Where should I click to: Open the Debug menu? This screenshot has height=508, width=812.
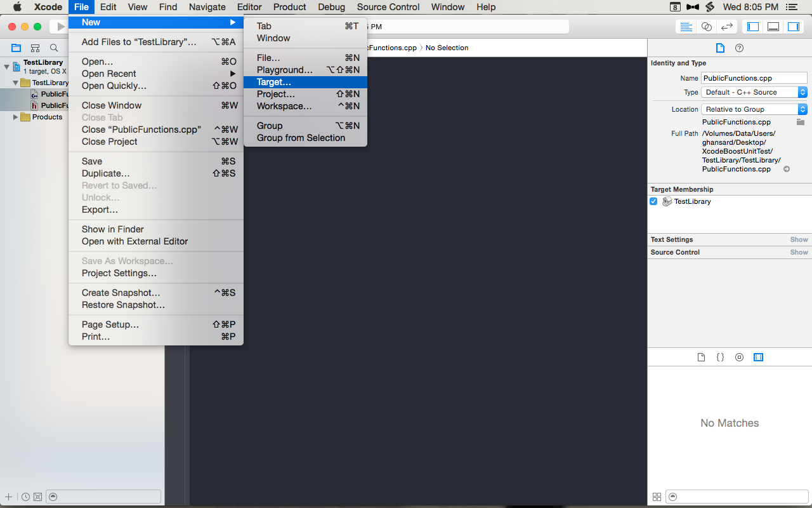tap(332, 7)
